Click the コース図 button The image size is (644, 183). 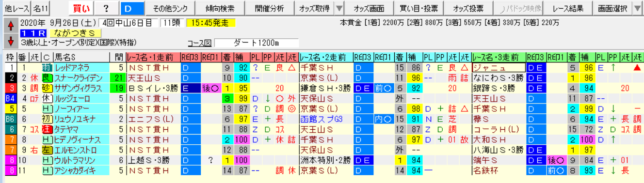coord(199,43)
